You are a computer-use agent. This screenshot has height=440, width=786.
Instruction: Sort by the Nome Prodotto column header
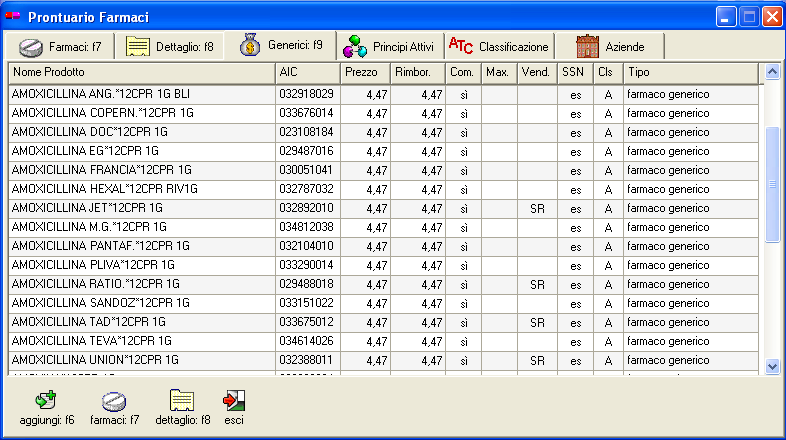pyautogui.click(x=141, y=72)
